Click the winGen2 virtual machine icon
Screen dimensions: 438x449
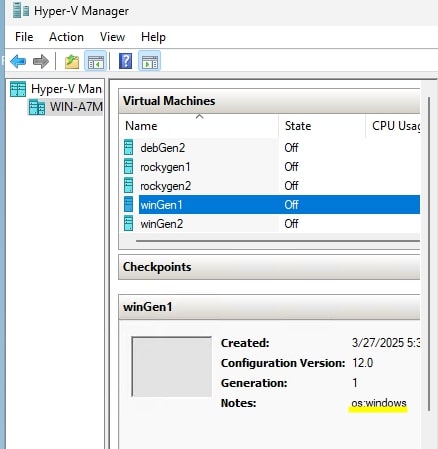(128, 223)
